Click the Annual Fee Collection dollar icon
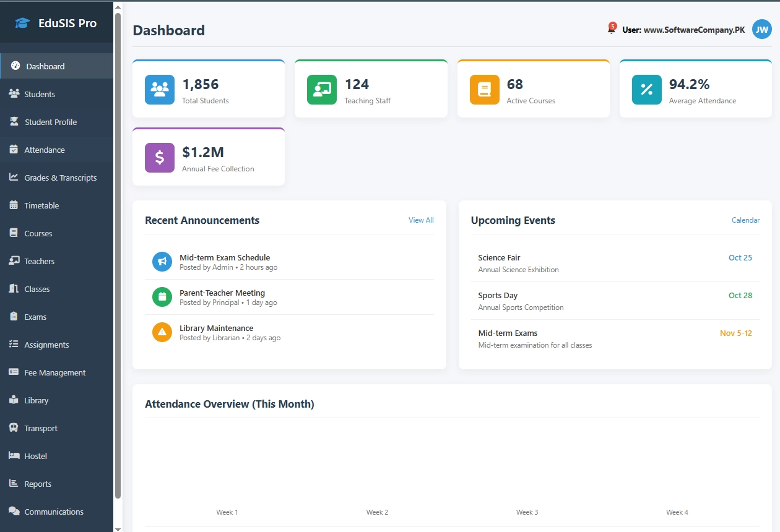The image size is (780, 532). [x=160, y=158]
